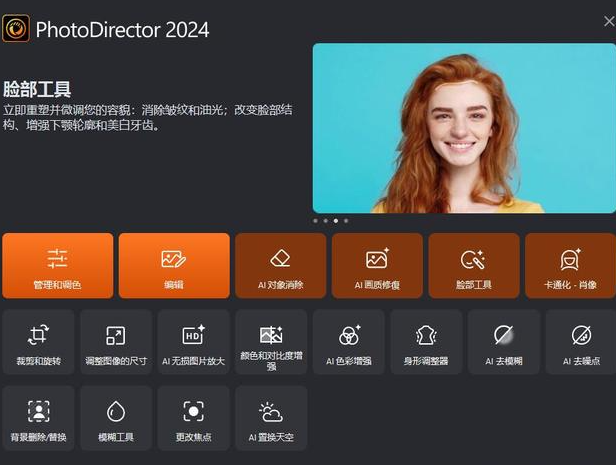The height and width of the screenshot is (465, 616).
Task: Open AI 去噪点 tool
Action: coord(581,342)
